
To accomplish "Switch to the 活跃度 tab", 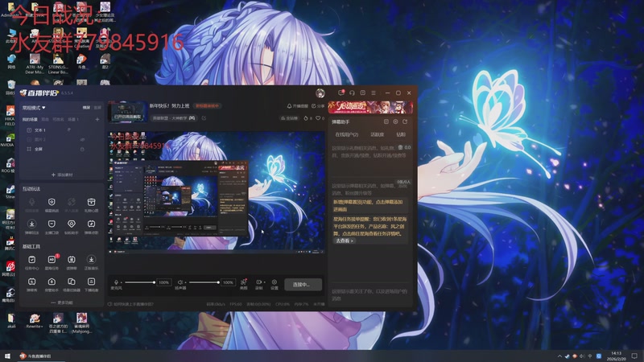I will click(377, 134).
